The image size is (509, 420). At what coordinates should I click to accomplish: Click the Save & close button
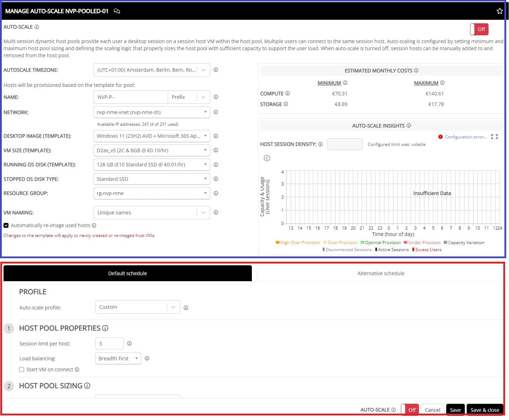485,410
